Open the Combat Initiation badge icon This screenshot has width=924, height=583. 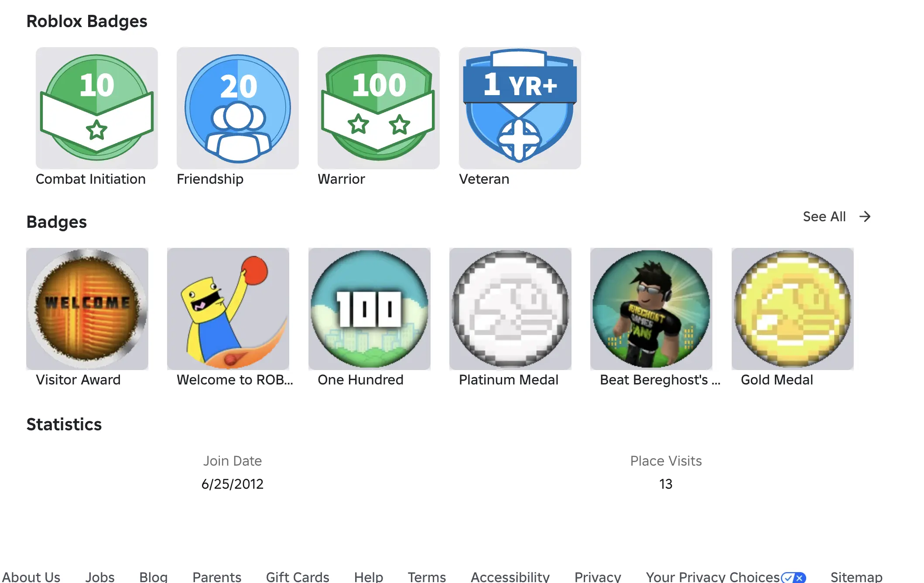click(96, 108)
